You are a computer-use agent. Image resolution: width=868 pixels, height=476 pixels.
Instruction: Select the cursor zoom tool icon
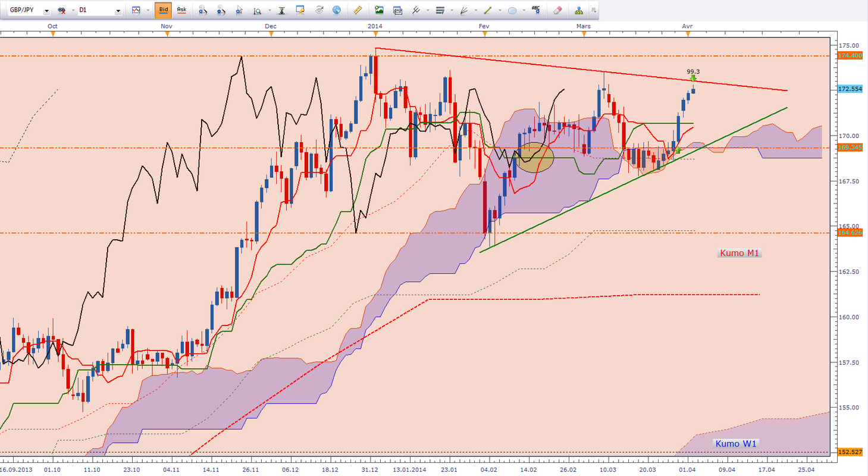pos(239,10)
